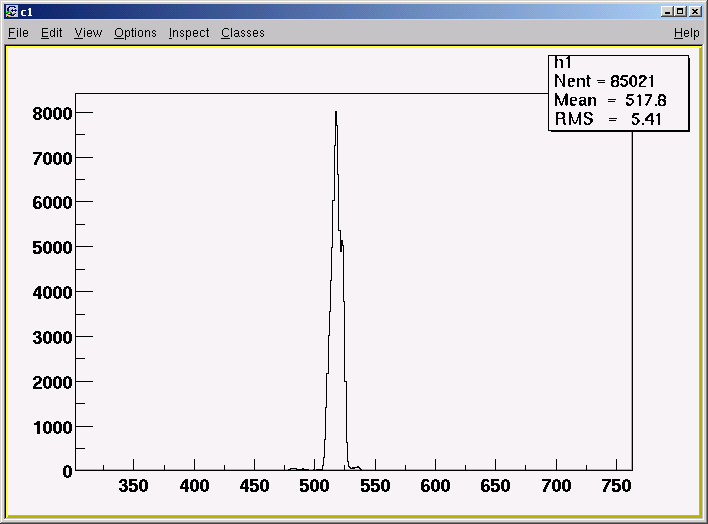
Task: Click the x-axis label 600
Action: point(435,486)
